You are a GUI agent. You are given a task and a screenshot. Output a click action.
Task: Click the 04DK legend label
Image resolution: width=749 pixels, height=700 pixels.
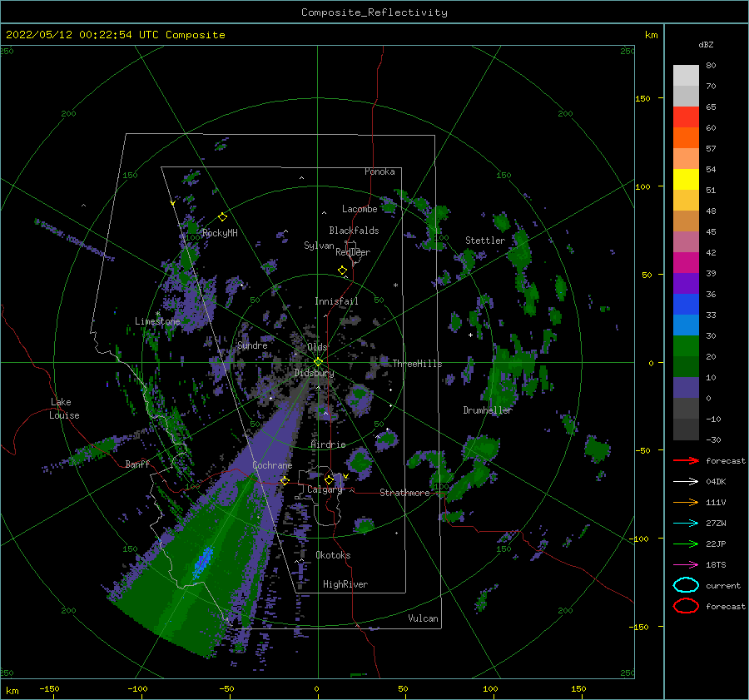click(716, 482)
